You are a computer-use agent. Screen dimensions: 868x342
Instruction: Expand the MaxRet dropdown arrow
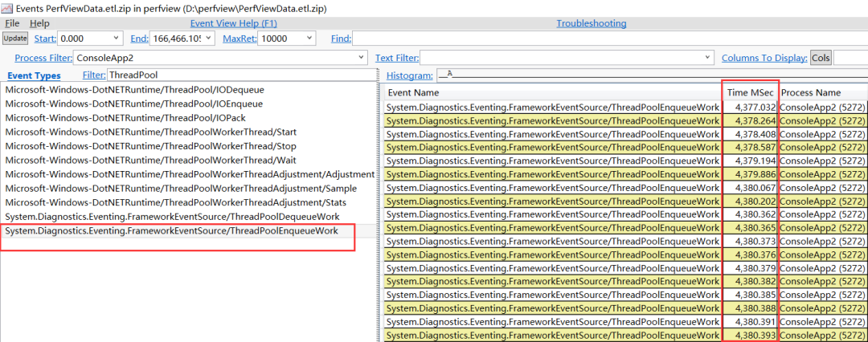click(309, 39)
